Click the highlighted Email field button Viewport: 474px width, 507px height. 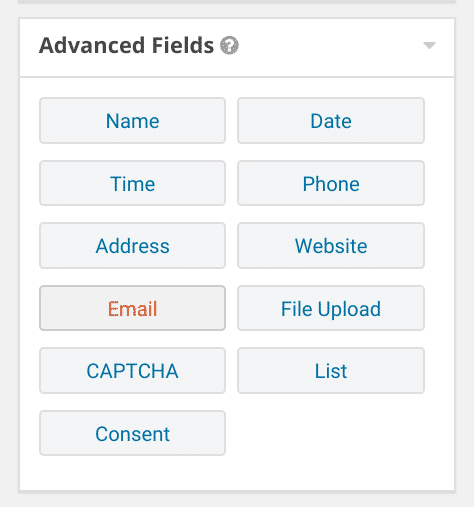pos(133,308)
